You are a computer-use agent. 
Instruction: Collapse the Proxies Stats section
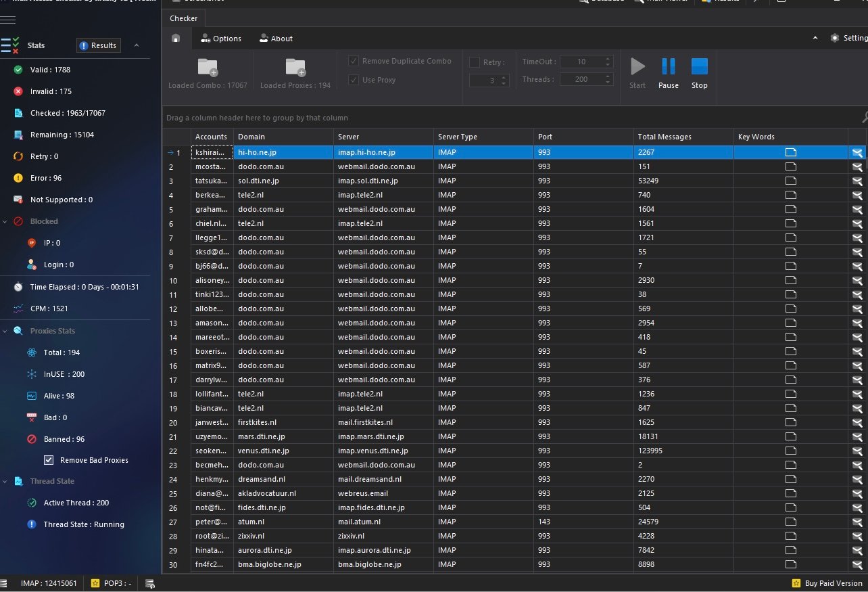point(5,331)
